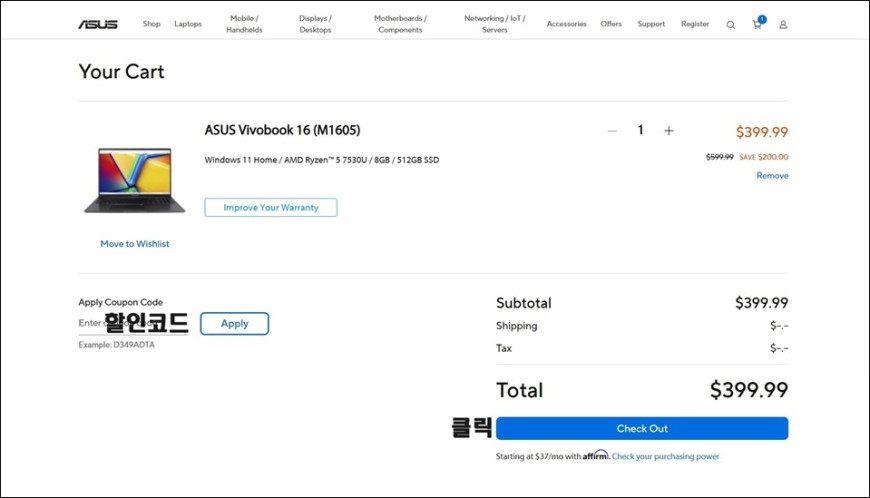The height and width of the screenshot is (498, 870).
Task: Decrease quantity with the minus button
Action: [612, 131]
